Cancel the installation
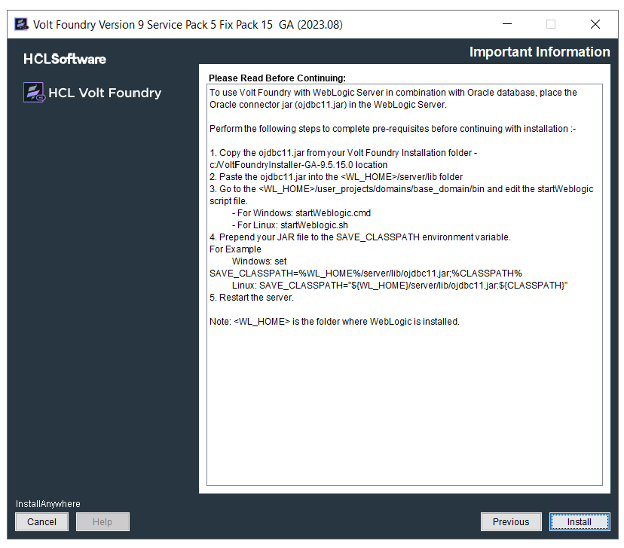The width and height of the screenshot is (624, 548). 42,521
